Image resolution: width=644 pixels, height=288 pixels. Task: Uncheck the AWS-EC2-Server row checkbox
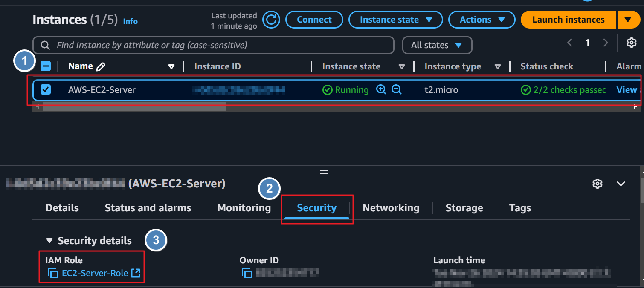(46, 90)
